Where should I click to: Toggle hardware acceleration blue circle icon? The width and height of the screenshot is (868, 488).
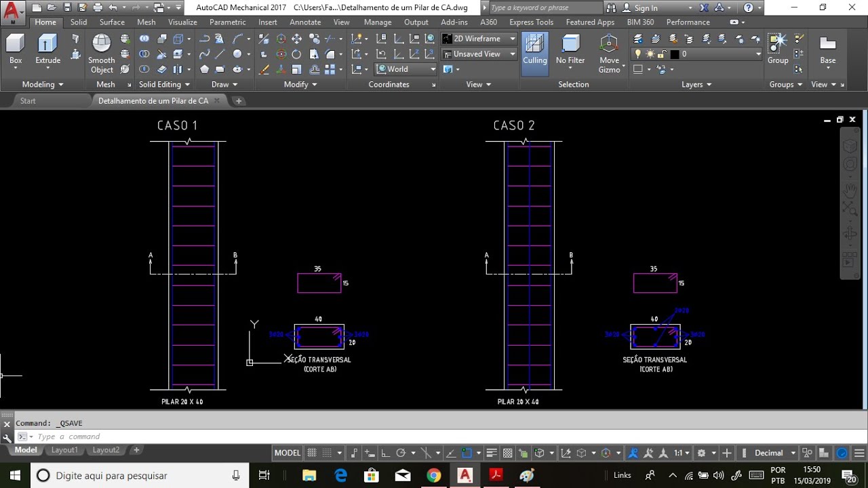(842, 453)
